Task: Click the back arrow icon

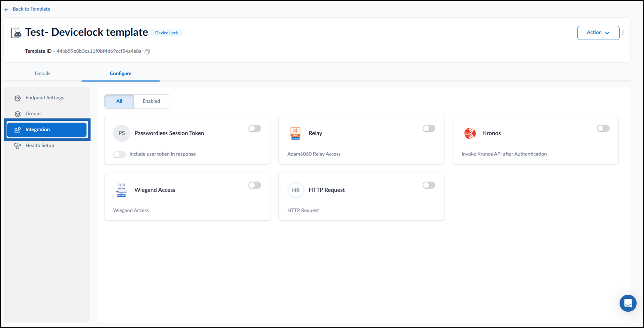Action: click(x=6, y=9)
